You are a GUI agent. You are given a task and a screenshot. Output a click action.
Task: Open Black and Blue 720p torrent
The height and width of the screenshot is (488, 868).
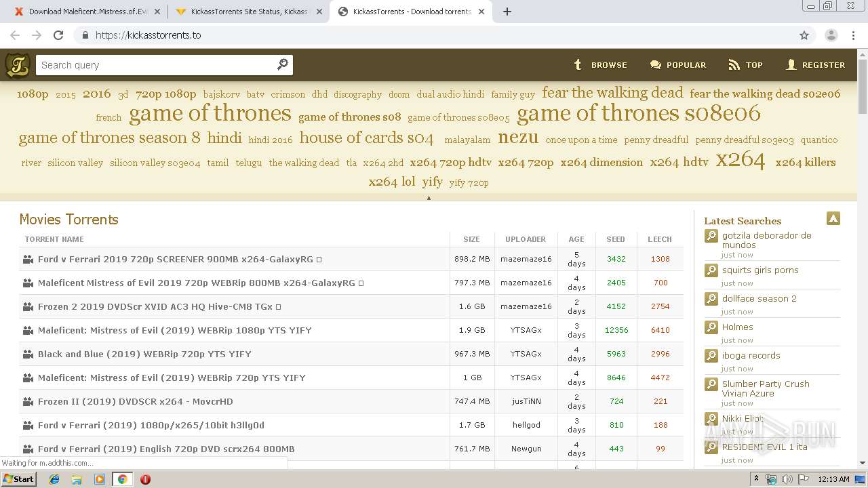click(x=144, y=354)
